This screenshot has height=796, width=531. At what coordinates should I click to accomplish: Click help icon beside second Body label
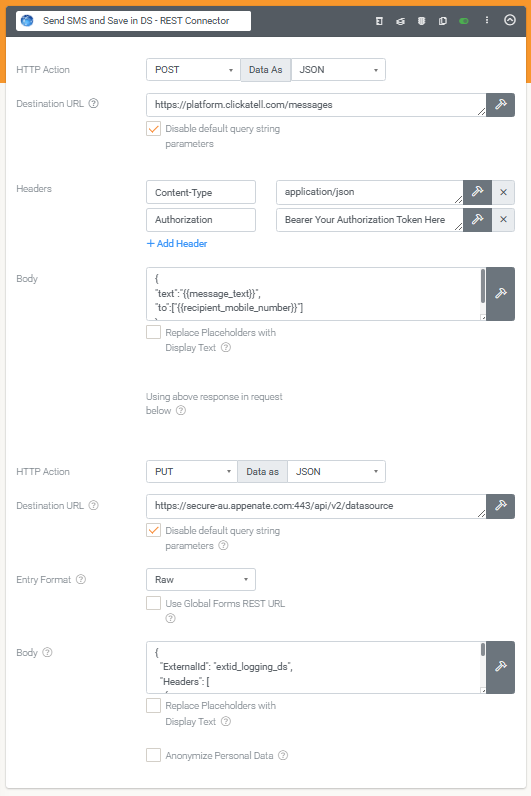pos(47,652)
